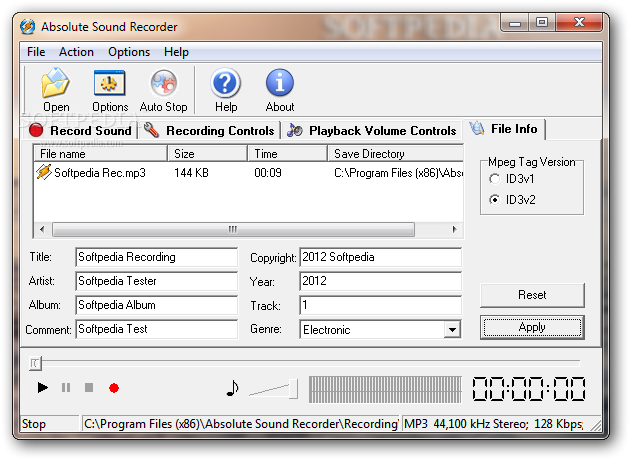
Task: Click the Apply button
Action: pos(532,327)
